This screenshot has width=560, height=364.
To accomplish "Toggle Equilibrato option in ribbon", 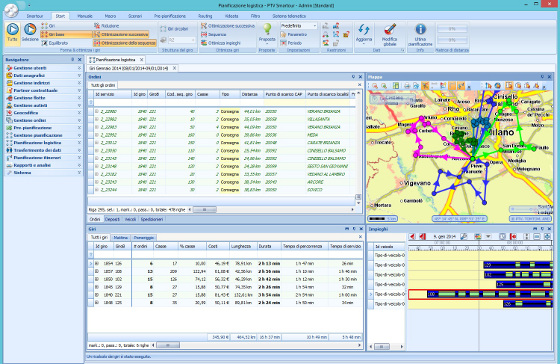I will pyautogui.click(x=54, y=43).
